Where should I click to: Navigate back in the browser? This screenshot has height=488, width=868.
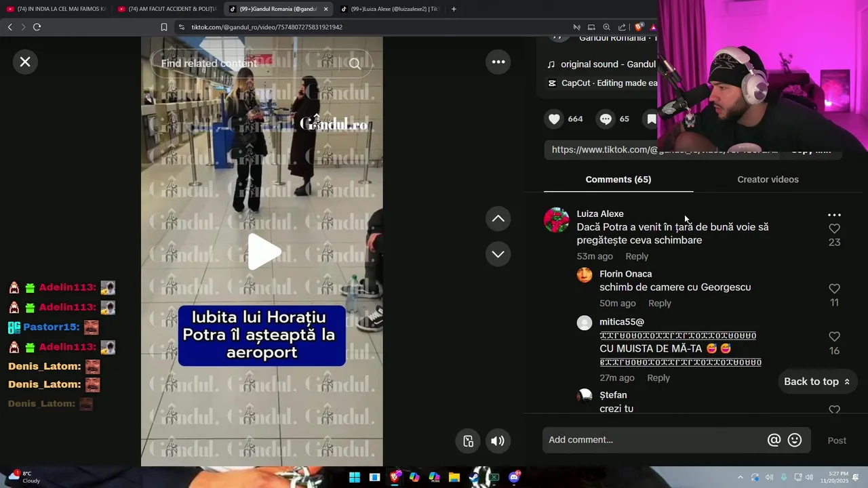click(9, 27)
